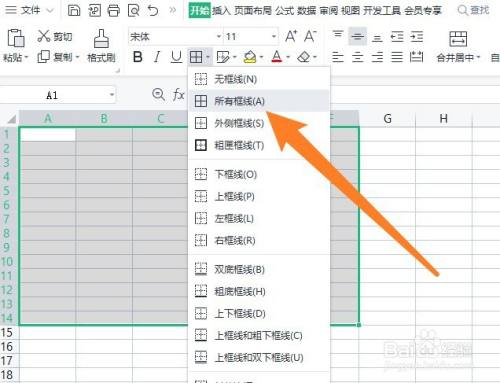The height and width of the screenshot is (383, 500).
Task: Click the distributed alignment icon
Action: click(x=416, y=57)
